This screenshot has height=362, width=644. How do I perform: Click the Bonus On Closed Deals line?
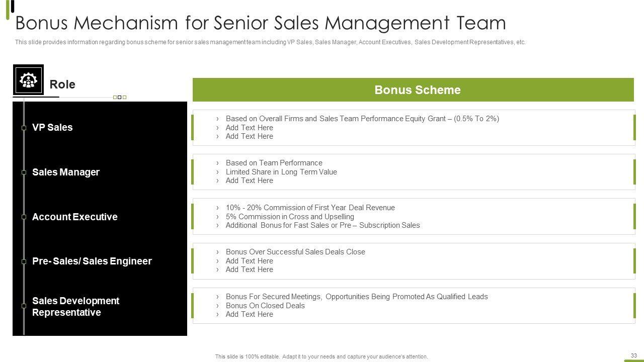coord(265,306)
